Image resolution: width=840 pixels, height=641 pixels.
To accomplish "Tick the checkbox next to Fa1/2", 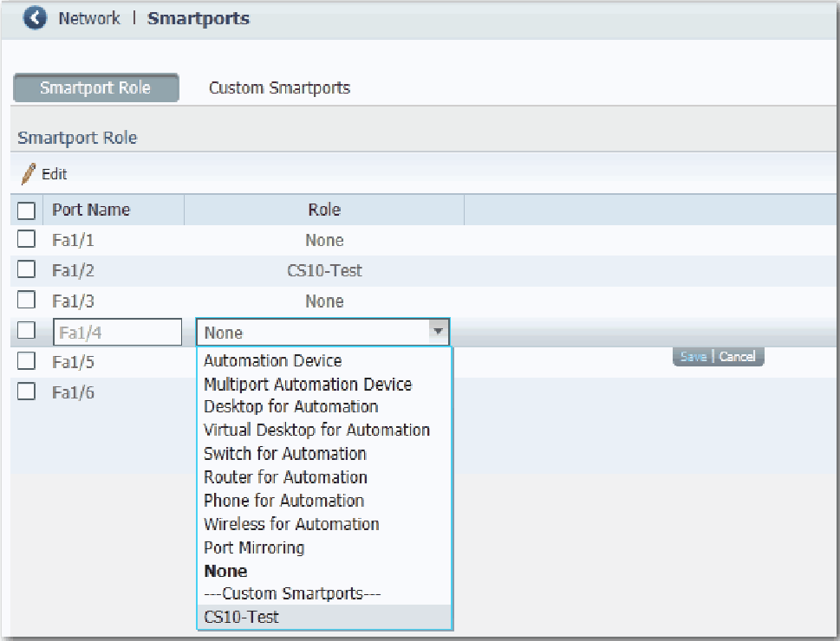I will (27, 270).
